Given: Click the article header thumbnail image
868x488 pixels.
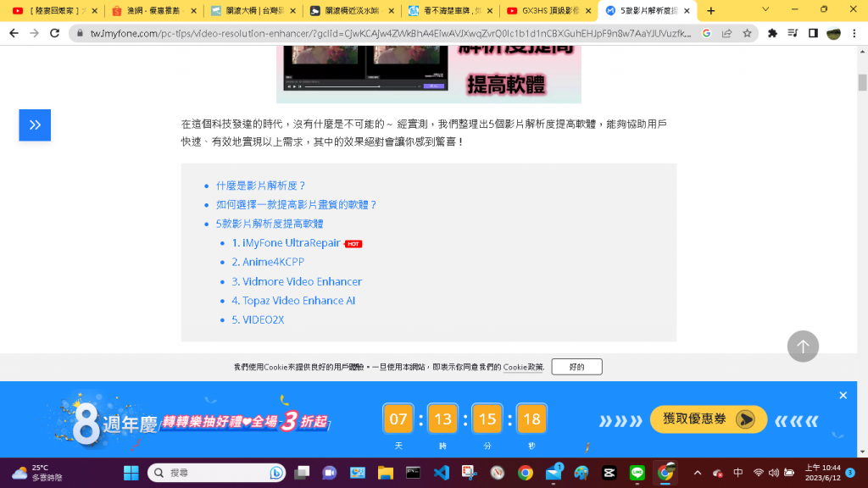Looking at the screenshot, I should click(x=428, y=75).
